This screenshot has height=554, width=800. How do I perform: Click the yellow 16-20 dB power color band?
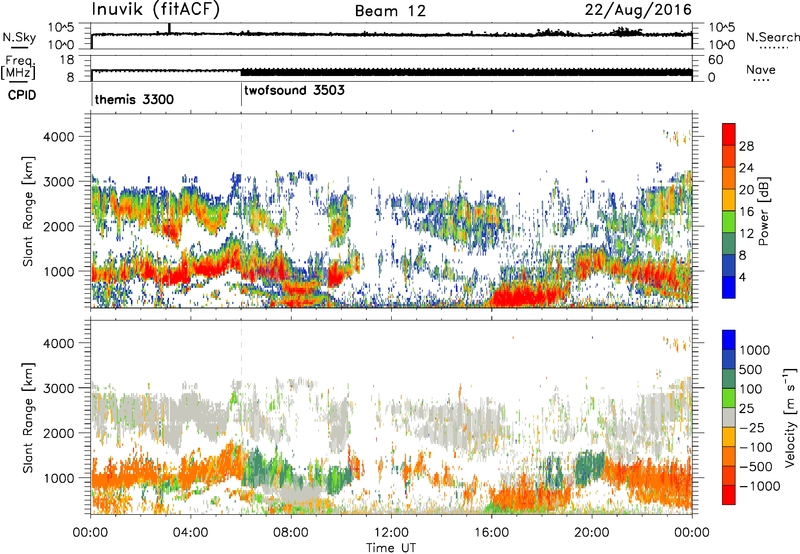tap(729, 200)
